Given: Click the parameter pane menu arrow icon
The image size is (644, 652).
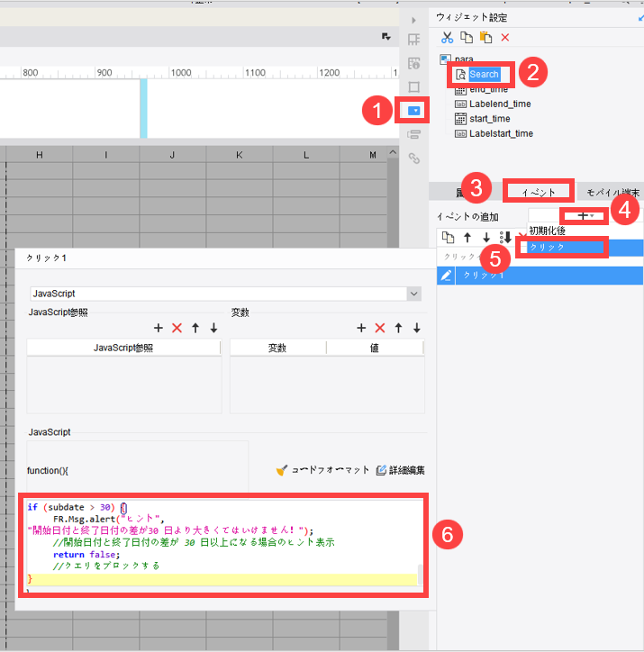Looking at the screenshot, I should pos(386,37).
